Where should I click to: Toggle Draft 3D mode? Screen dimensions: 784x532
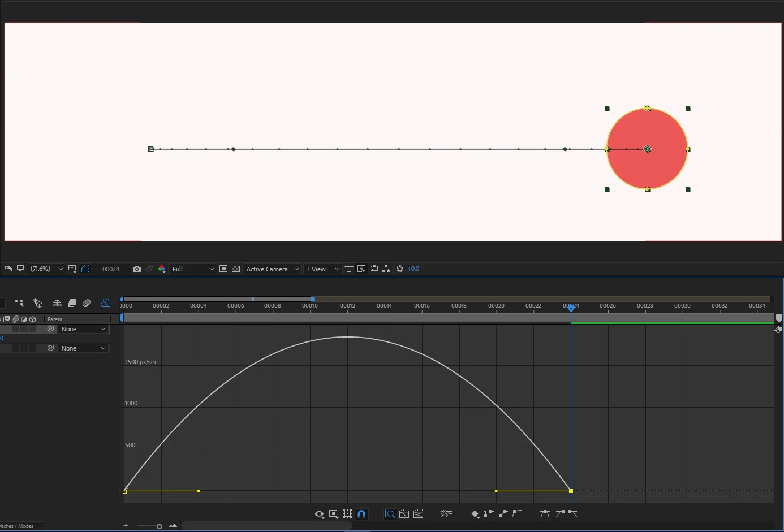click(x=38, y=303)
